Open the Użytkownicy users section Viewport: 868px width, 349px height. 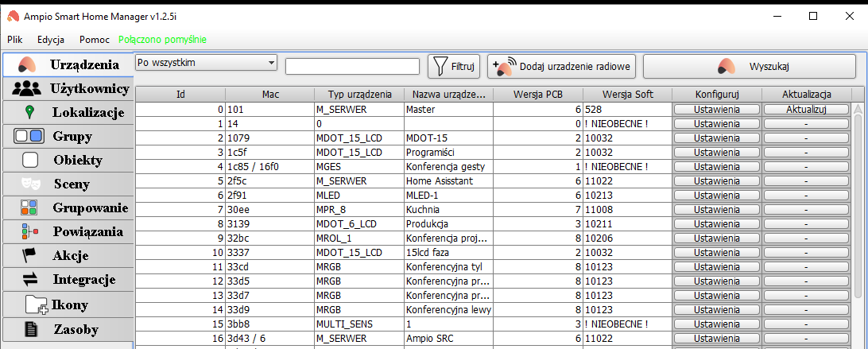68,88
